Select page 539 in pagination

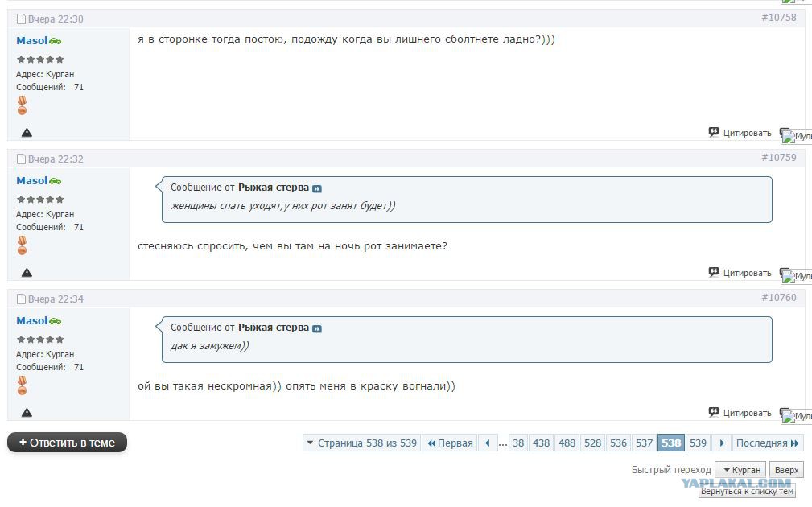coord(698,443)
